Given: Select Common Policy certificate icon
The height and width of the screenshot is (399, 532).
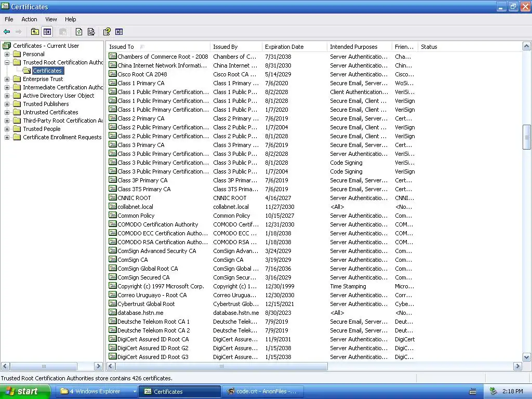Looking at the screenshot, I should click(x=112, y=215).
